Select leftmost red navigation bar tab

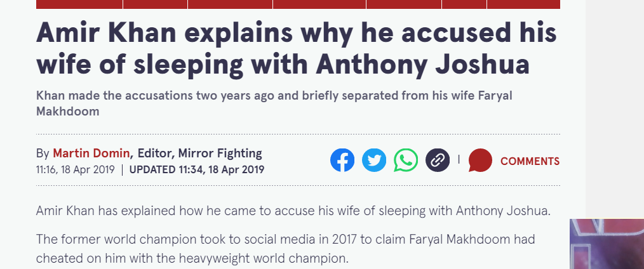click(79, 4)
